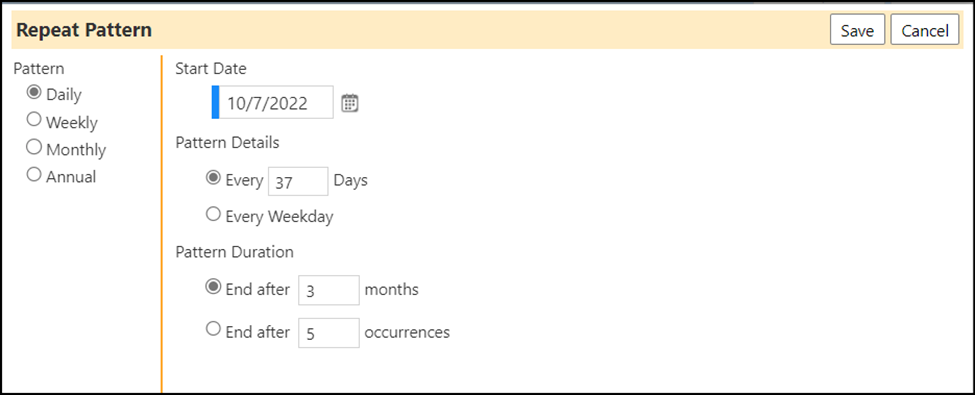Viewport: 975px width, 395px height.
Task: Cancel the repeat pattern dialog
Action: click(925, 30)
